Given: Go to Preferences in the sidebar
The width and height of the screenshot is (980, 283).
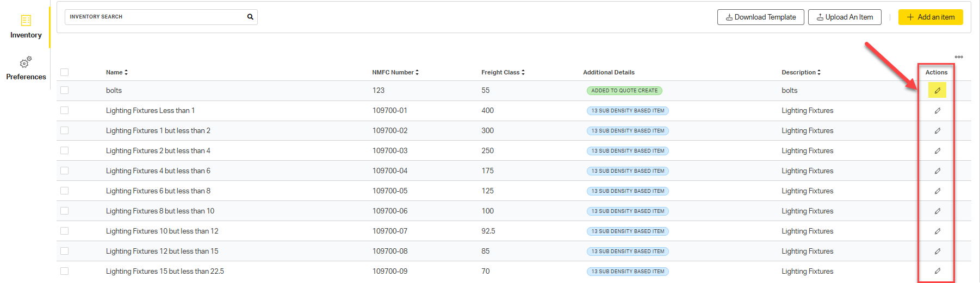Looking at the screenshot, I should click(26, 68).
